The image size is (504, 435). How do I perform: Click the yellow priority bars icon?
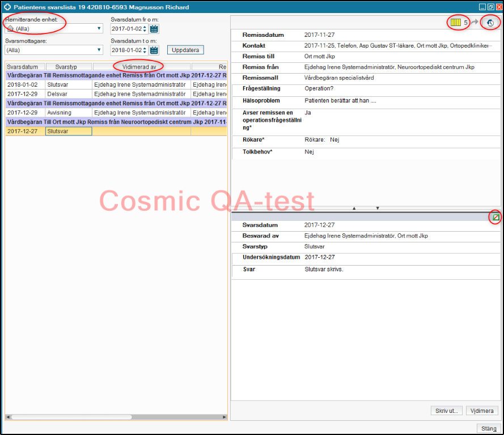click(x=456, y=23)
